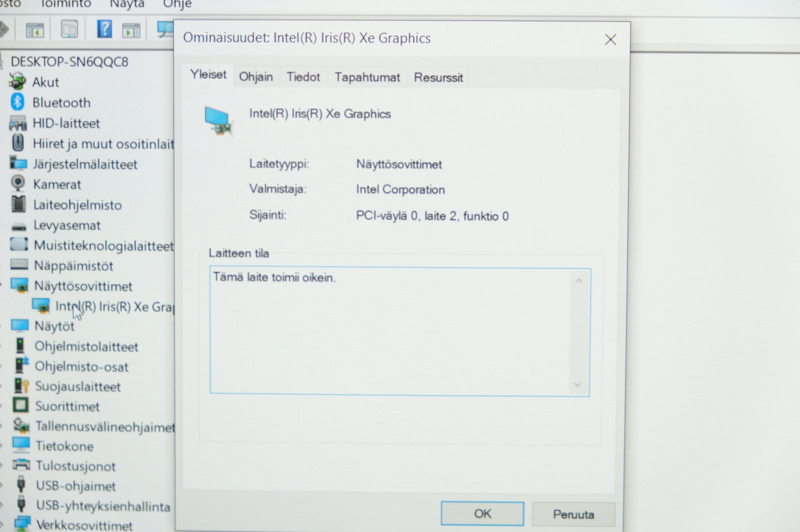Switch to the Tapahtumat tab
This screenshot has width=800, height=532.
click(367, 78)
